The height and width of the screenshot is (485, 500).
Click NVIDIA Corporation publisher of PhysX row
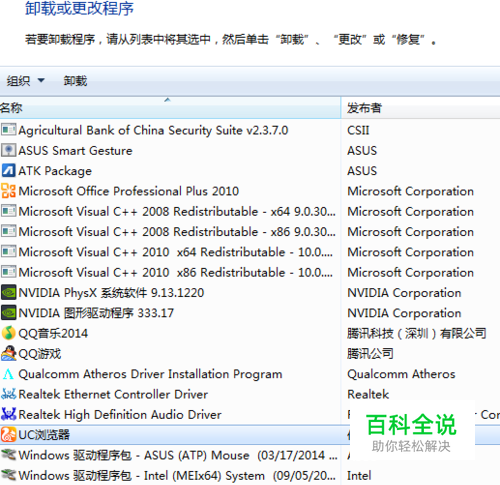pyautogui.click(x=404, y=293)
